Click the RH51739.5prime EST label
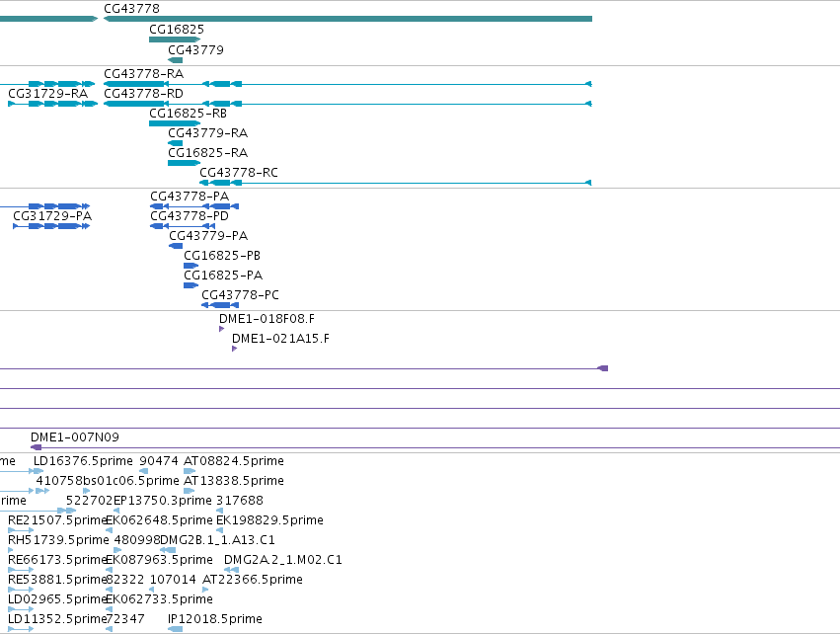840x634 pixels. coord(58,540)
